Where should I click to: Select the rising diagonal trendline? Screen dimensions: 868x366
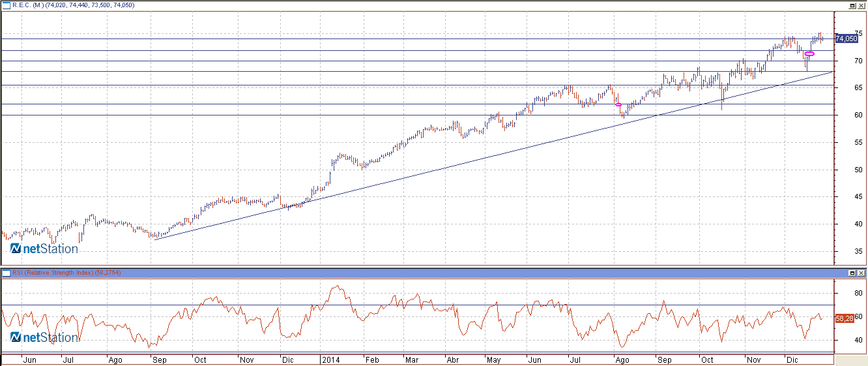(493, 155)
